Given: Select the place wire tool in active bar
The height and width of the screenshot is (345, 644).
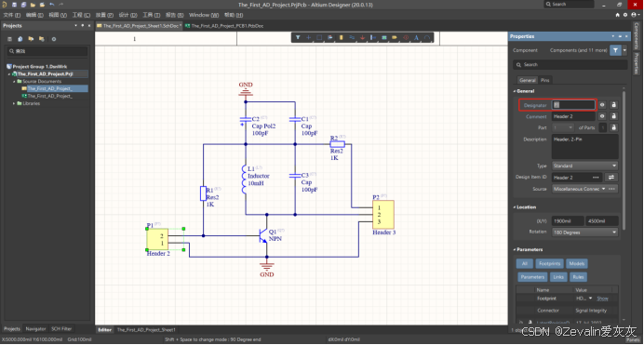Looking at the screenshot, I should coord(352,38).
